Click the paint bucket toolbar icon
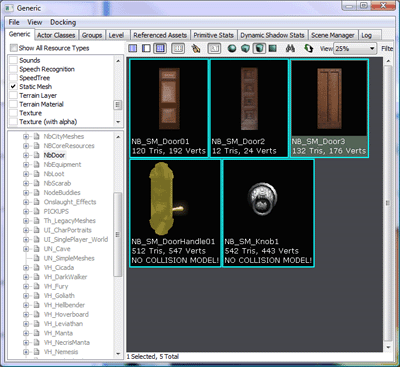 coord(196,49)
